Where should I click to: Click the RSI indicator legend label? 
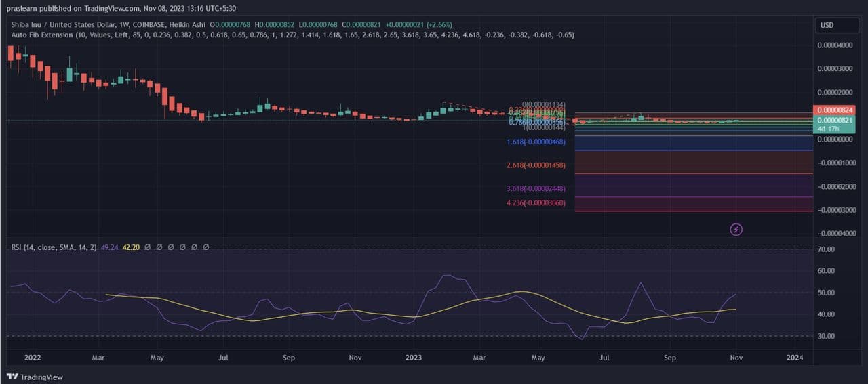click(53, 247)
